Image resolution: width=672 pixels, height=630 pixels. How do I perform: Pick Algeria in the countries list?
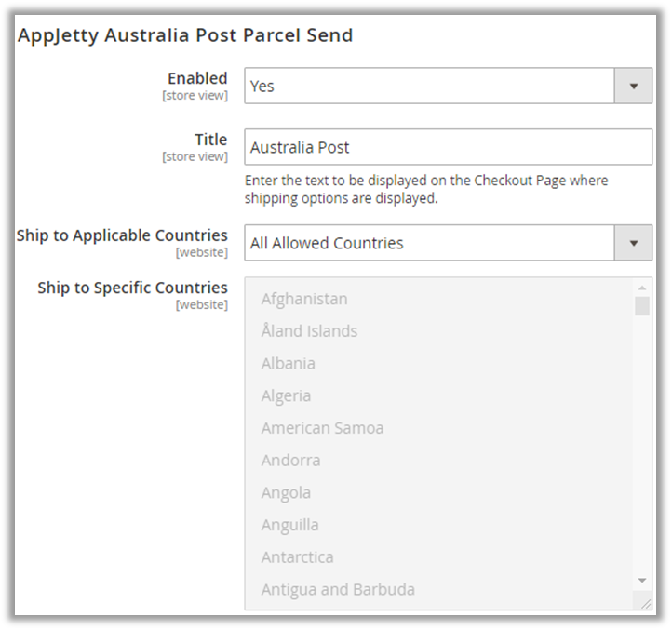(x=286, y=395)
